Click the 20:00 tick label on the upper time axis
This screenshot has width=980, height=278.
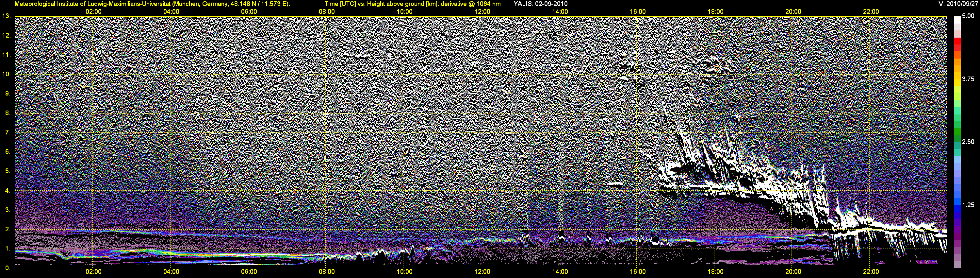793,12
